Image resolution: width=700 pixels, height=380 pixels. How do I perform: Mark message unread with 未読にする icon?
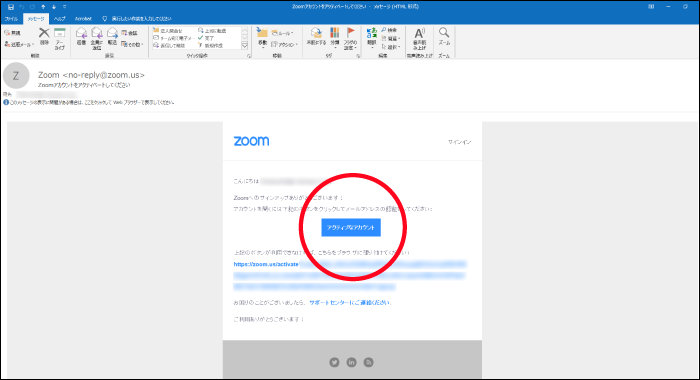coord(316,36)
